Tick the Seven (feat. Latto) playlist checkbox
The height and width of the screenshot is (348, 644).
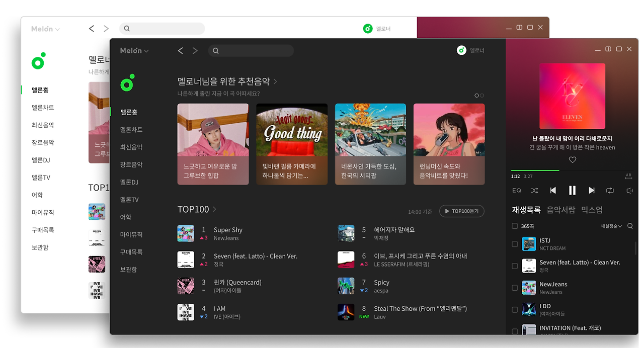pyautogui.click(x=515, y=266)
